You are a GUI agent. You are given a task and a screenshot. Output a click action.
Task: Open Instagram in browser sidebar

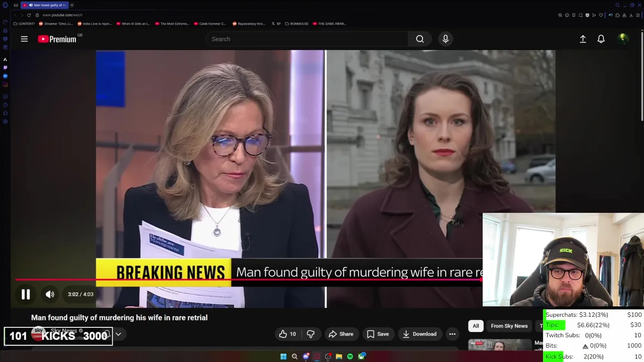coord(5,84)
